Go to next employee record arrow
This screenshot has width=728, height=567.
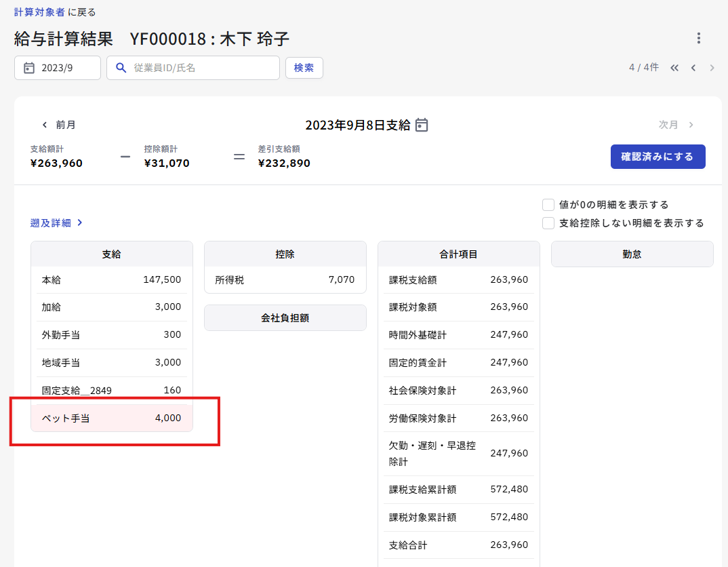712,68
